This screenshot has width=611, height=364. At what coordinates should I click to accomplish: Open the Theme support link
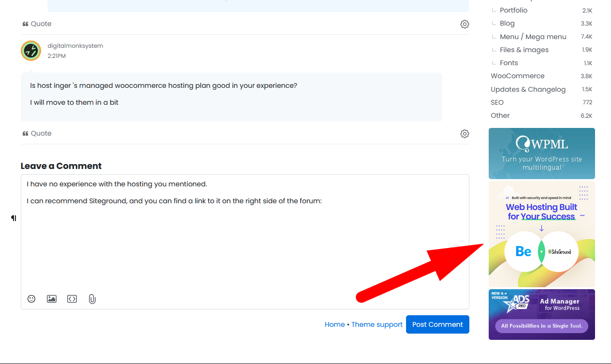377,324
